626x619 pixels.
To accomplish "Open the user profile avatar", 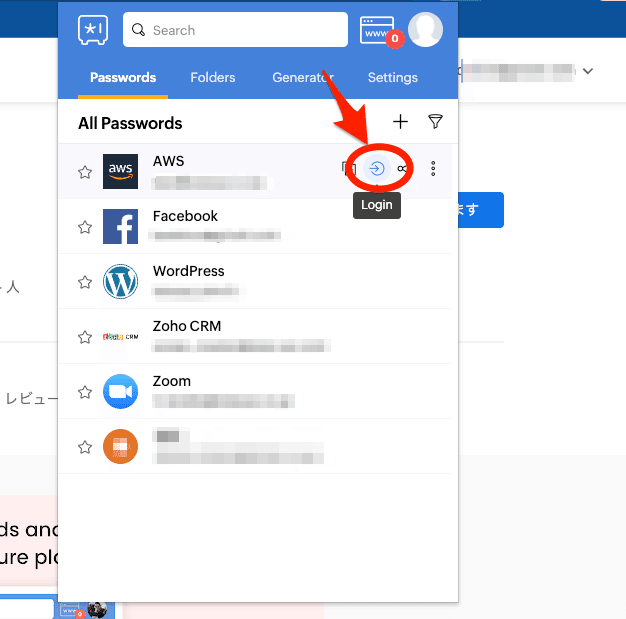I will pyautogui.click(x=425, y=30).
